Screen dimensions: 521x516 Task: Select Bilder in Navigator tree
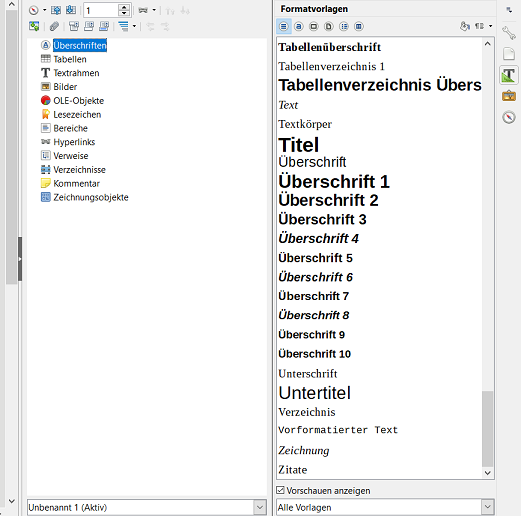point(65,87)
